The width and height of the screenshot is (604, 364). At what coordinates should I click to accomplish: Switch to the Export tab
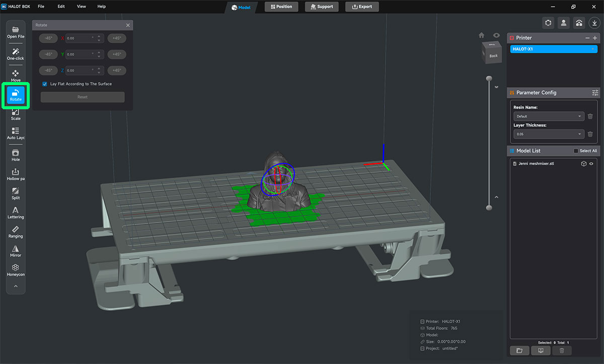[362, 7]
